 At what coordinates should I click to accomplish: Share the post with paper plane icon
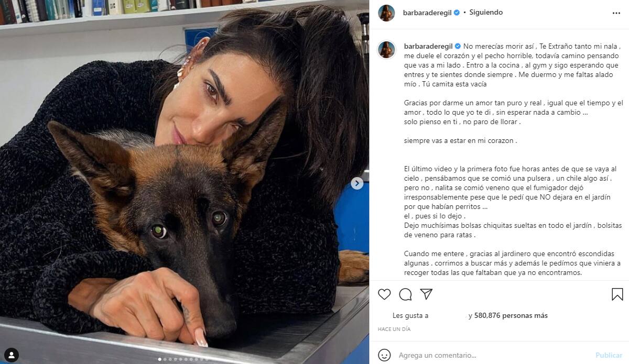coord(426,294)
